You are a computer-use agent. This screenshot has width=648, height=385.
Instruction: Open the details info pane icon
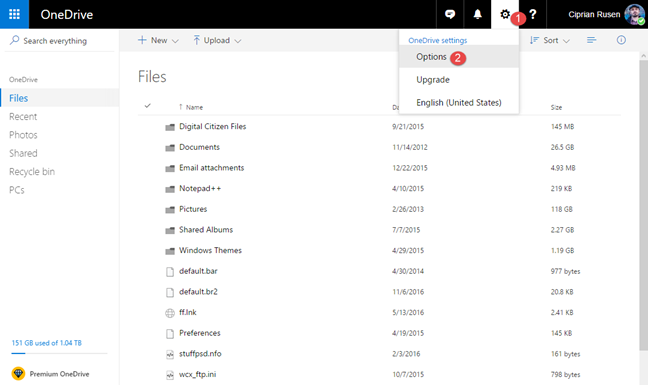click(621, 40)
